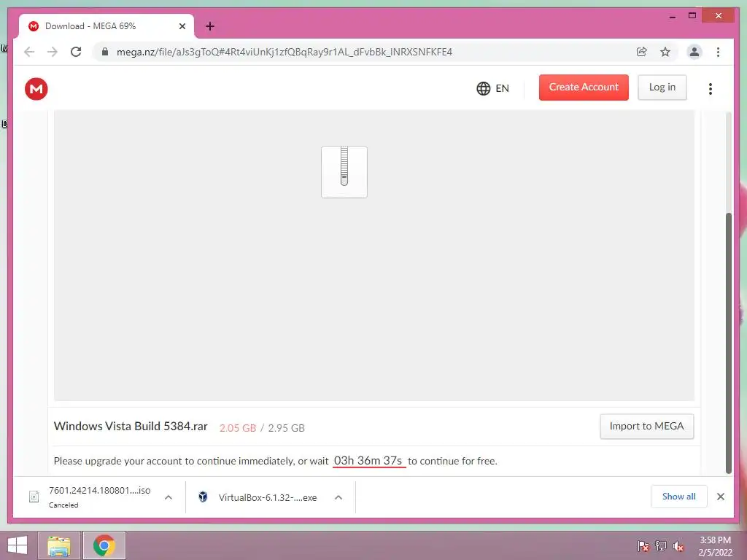The width and height of the screenshot is (747, 560).
Task: Click Chrome icon on taskbar
Action: (x=104, y=545)
